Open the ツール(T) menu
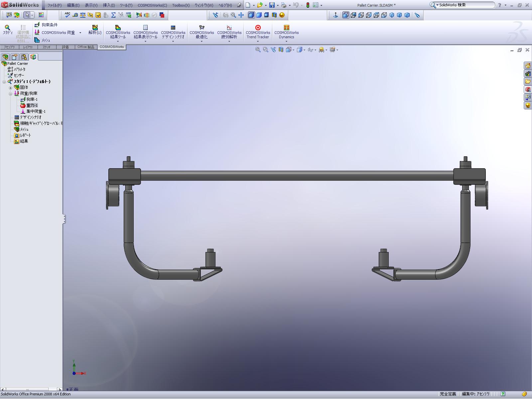532x399 pixels. pos(126,5)
